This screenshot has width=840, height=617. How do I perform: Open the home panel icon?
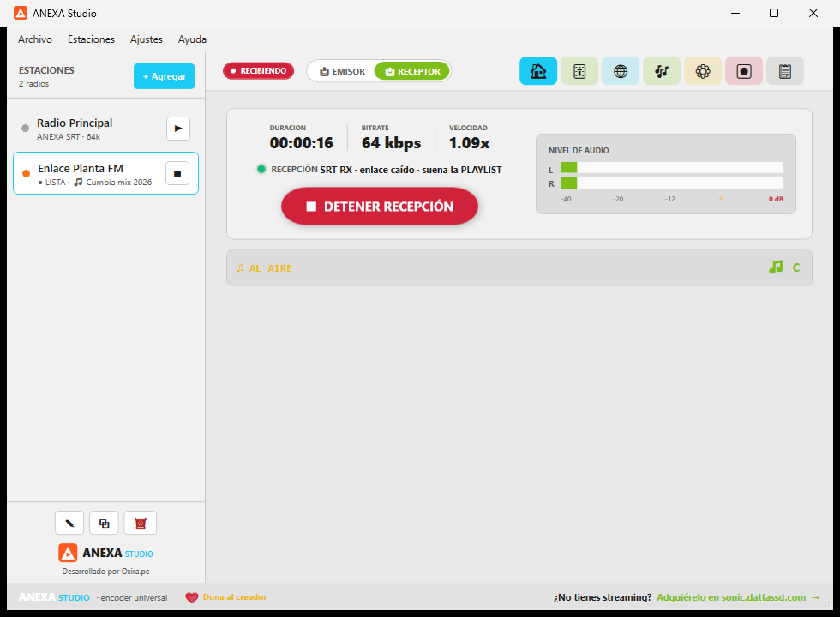pos(538,70)
